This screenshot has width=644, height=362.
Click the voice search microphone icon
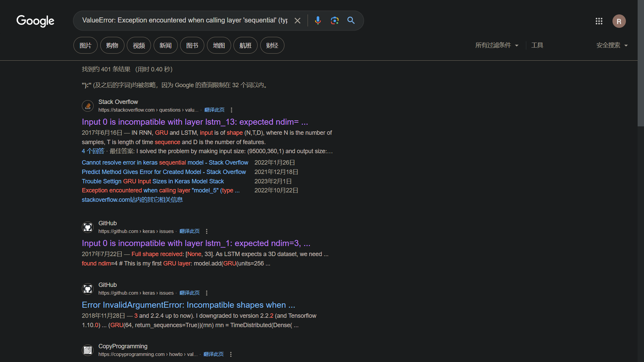[x=318, y=20]
